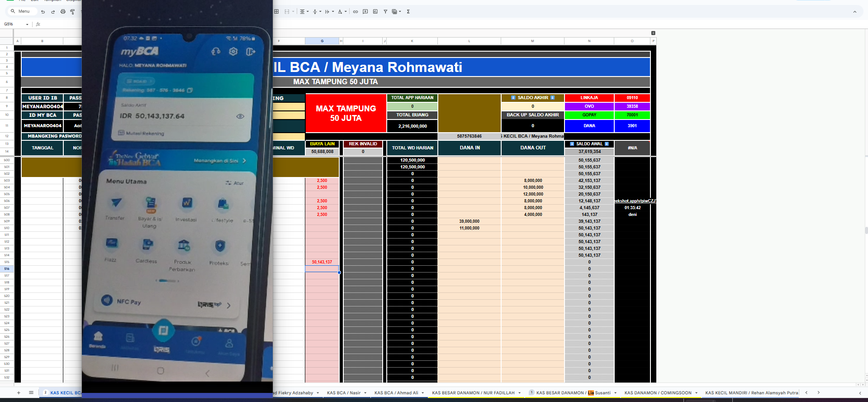Click the redo icon in the toolbar

coord(53,12)
